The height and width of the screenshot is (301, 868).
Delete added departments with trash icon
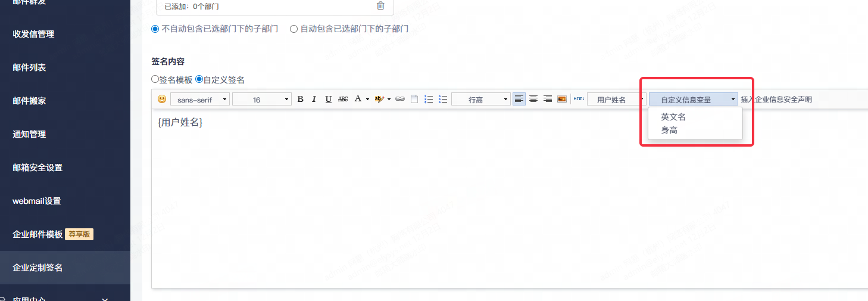[x=380, y=6]
